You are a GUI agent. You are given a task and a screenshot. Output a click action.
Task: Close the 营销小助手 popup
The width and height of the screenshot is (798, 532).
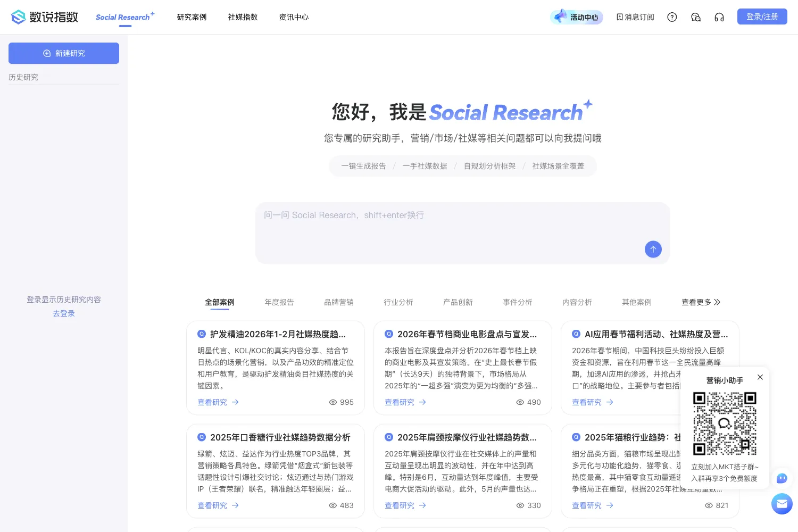click(x=760, y=377)
